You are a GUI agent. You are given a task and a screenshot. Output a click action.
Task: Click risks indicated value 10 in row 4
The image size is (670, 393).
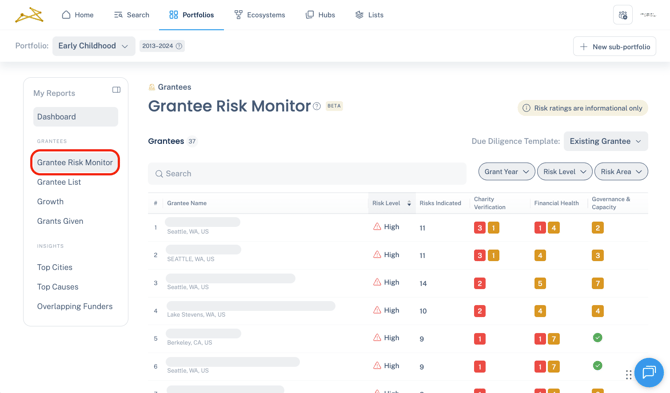click(x=423, y=311)
